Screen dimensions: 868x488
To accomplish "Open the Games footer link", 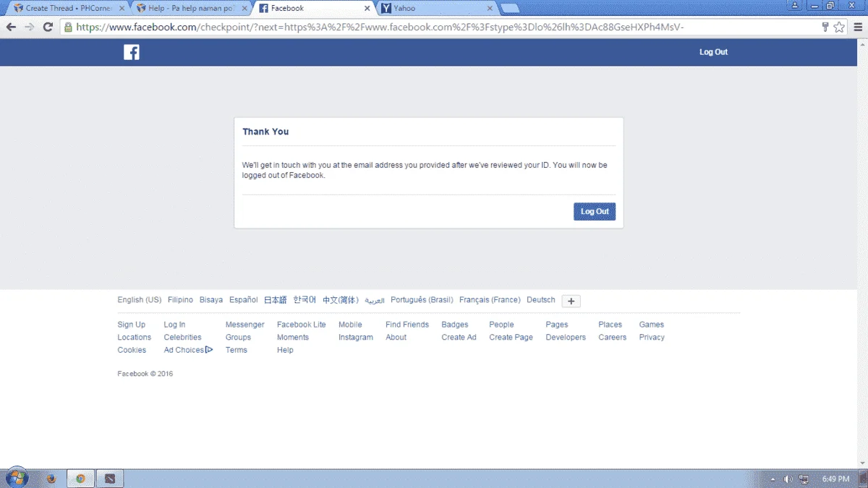I will pos(652,325).
